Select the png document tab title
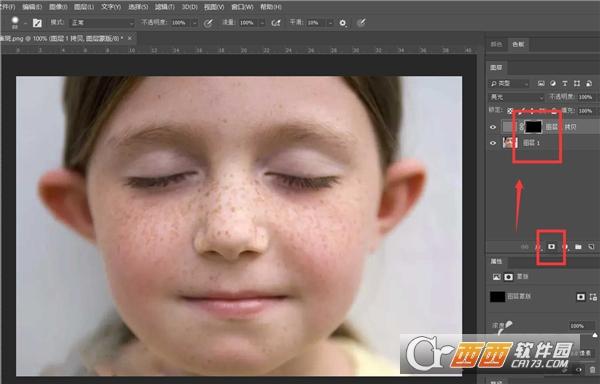Image resolution: width=600 pixels, height=384 pixels. pos(62,38)
